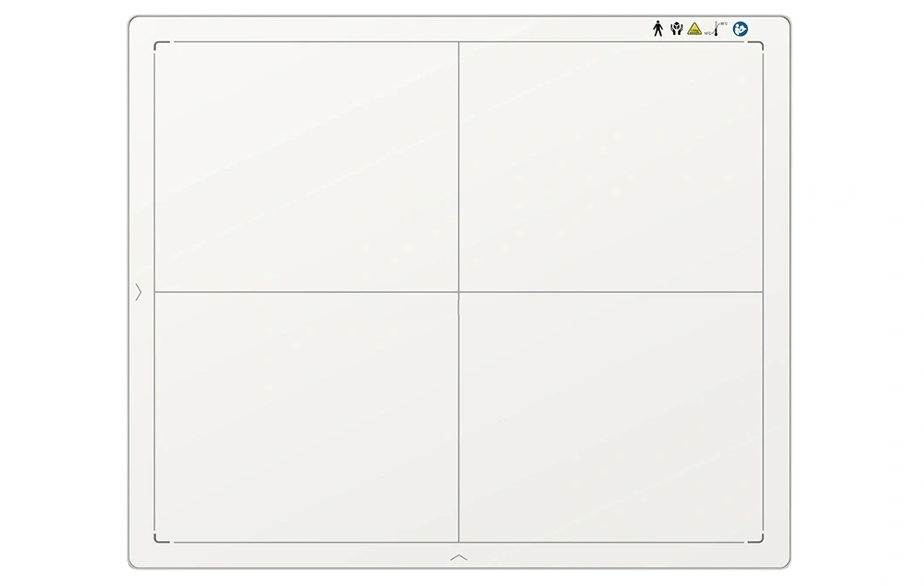
Task: Select the handle-with-care hands and box icon
Action: (676, 28)
